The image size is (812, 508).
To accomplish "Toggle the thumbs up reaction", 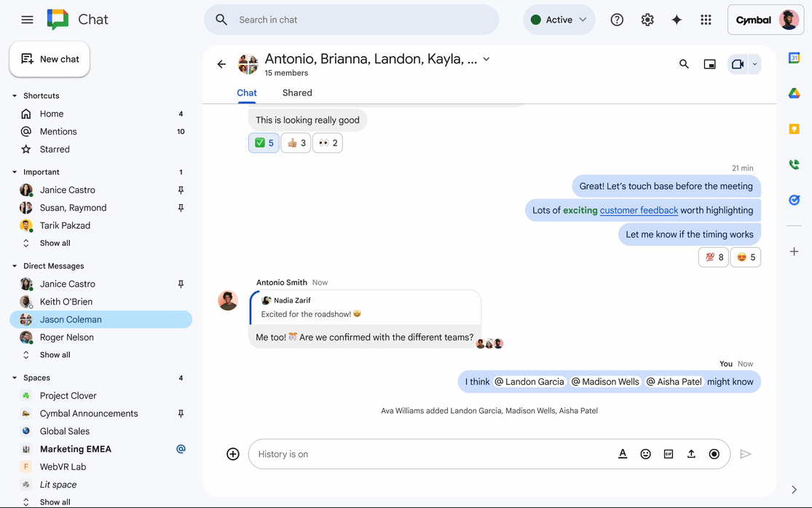I will 296,143.
